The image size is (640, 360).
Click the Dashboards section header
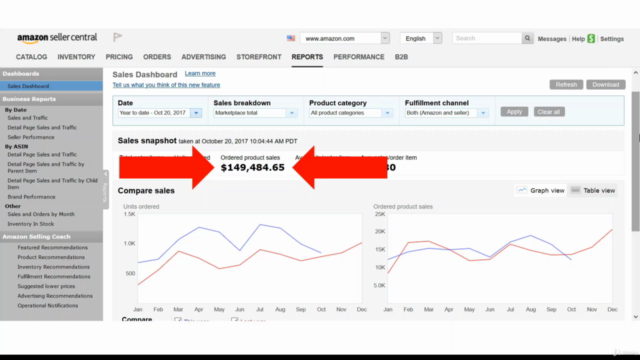51,74
